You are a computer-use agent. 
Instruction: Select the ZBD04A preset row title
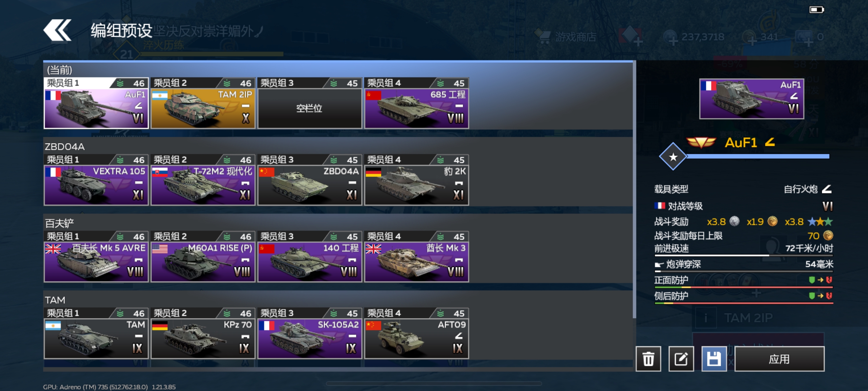pyautogui.click(x=65, y=147)
